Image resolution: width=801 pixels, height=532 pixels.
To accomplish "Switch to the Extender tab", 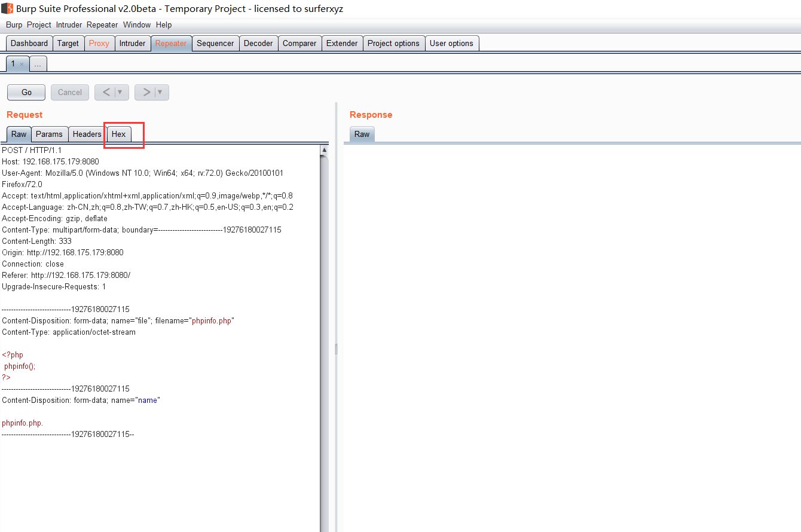I will pyautogui.click(x=342, y=44).
